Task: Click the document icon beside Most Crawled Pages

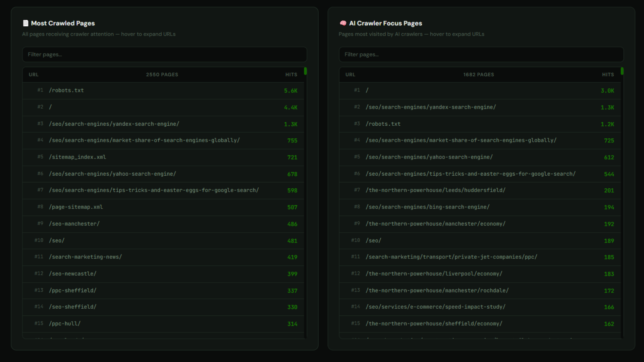Action: click(25, 23)
